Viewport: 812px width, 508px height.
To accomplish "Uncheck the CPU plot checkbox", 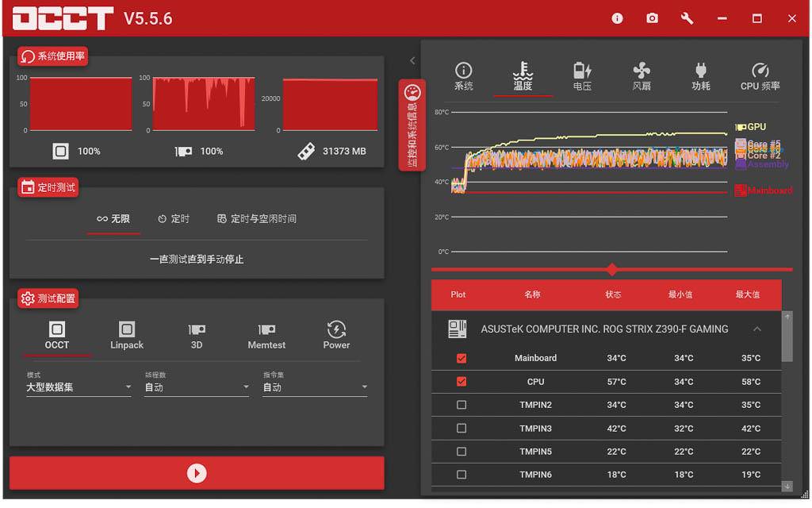I will coord(462,382).
